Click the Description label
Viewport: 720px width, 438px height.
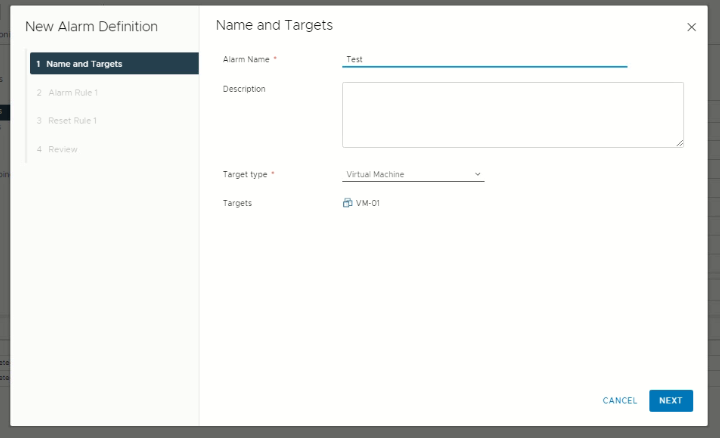[x=244, y=89]
